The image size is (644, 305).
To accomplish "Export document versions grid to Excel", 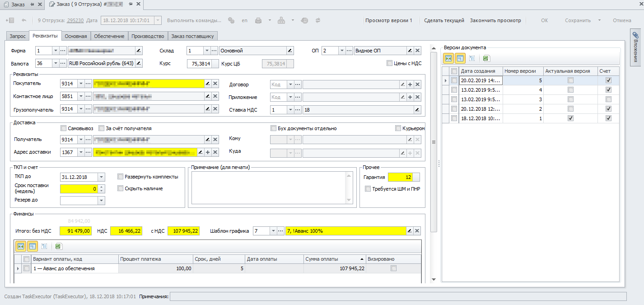I will point(486,58).
